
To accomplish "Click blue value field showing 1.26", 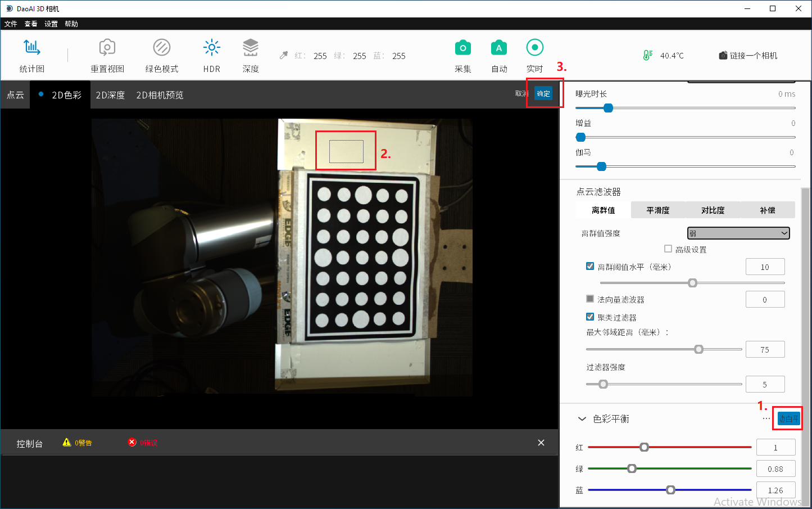I will pyautogui.click(x=776, y=490).
